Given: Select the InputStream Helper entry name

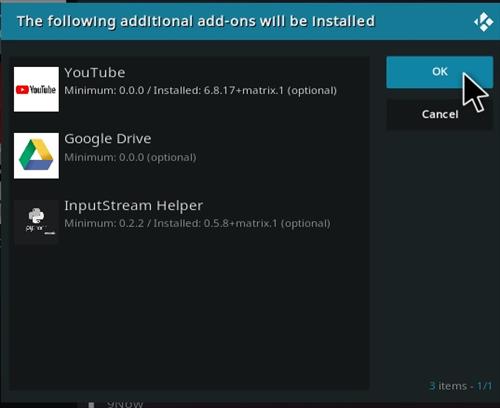Looking at the screenshot, I should 134,206.
